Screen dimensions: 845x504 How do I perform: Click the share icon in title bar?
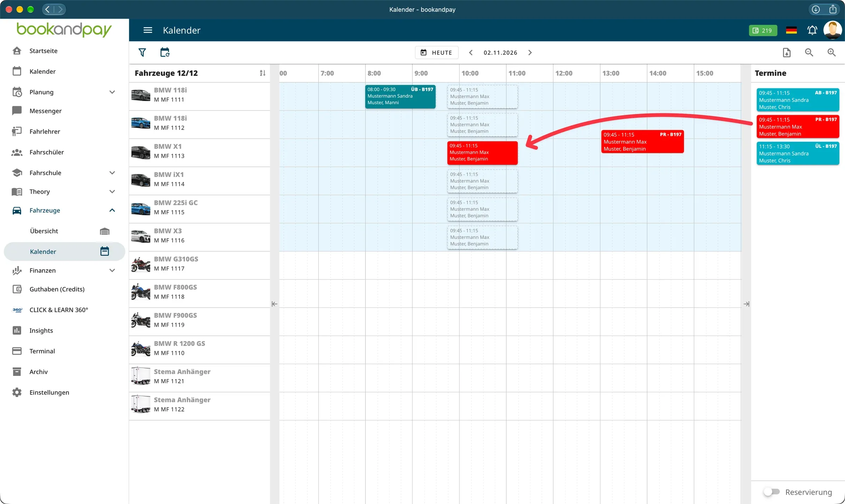(833, 10)
